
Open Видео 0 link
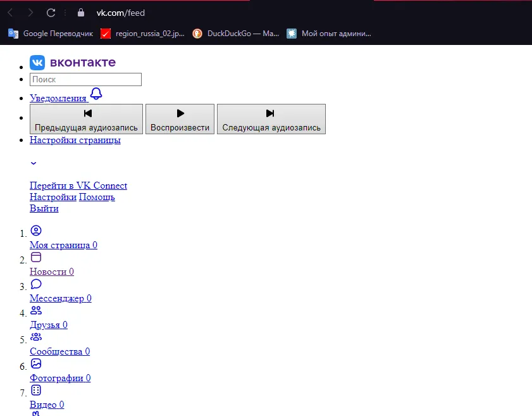[47, 405]
